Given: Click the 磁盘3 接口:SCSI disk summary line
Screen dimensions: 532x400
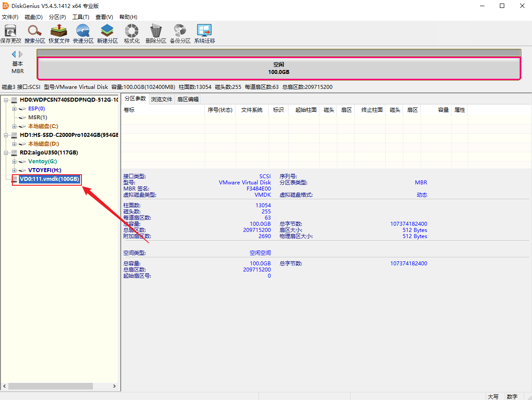Looking at the screenshot, I should [167, 87].
